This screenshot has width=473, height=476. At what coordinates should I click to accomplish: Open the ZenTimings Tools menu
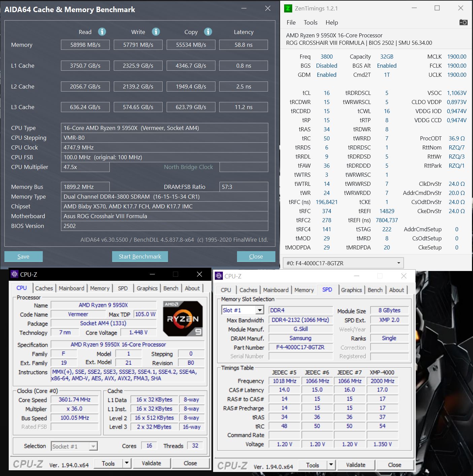pyautogui.click(x=310, y=23)
